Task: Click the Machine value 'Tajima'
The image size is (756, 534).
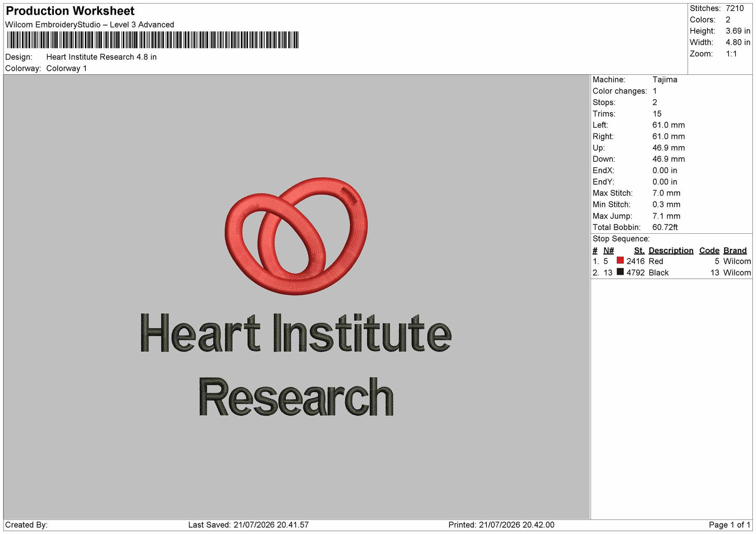Action: click(664, 79)
